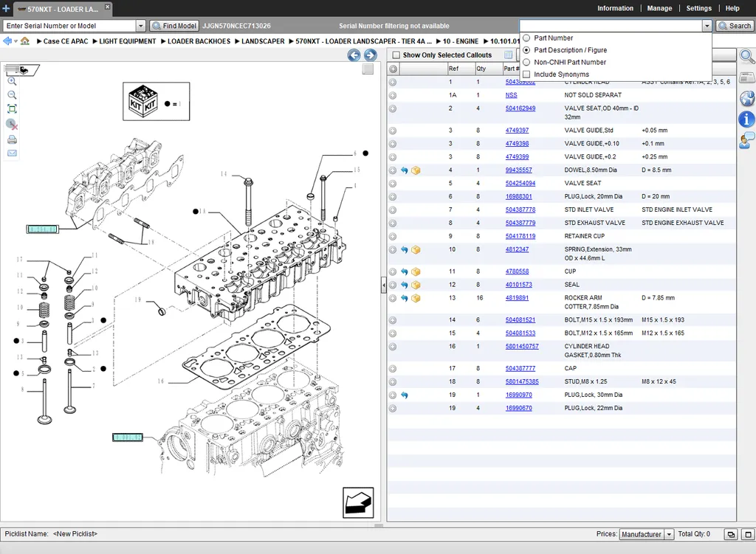Clear the diagram callout selection icon
The width and height of the screenshot is (756, 554).
click(12, 124)
